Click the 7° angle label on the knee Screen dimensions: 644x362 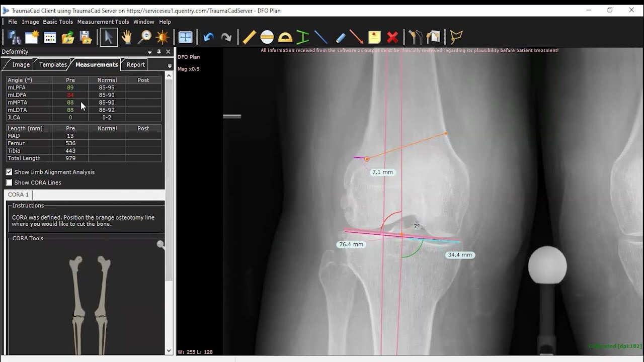pyautogui.click(x=417, y=226)
